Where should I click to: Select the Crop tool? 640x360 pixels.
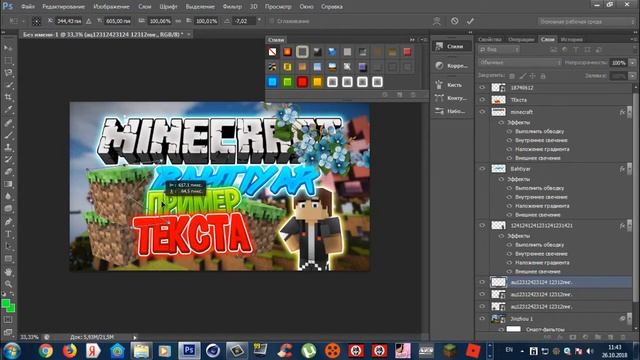[8, 98]
